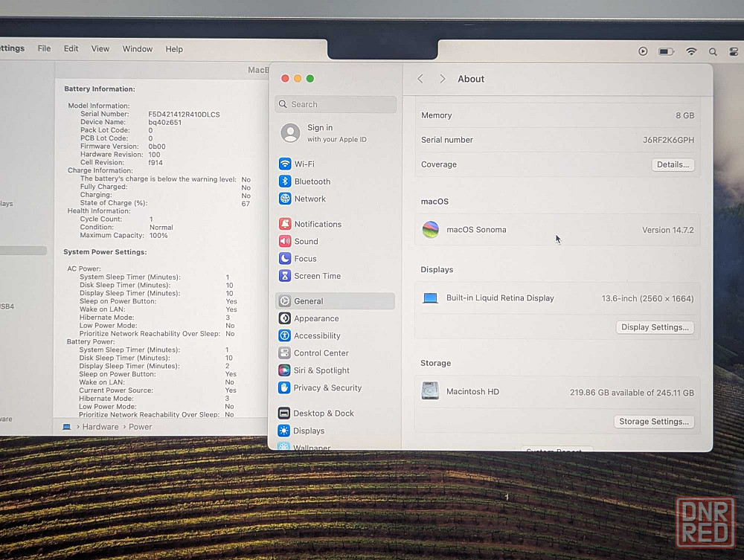
Task: Open Storage Settings button
Action: click(654, 422)
